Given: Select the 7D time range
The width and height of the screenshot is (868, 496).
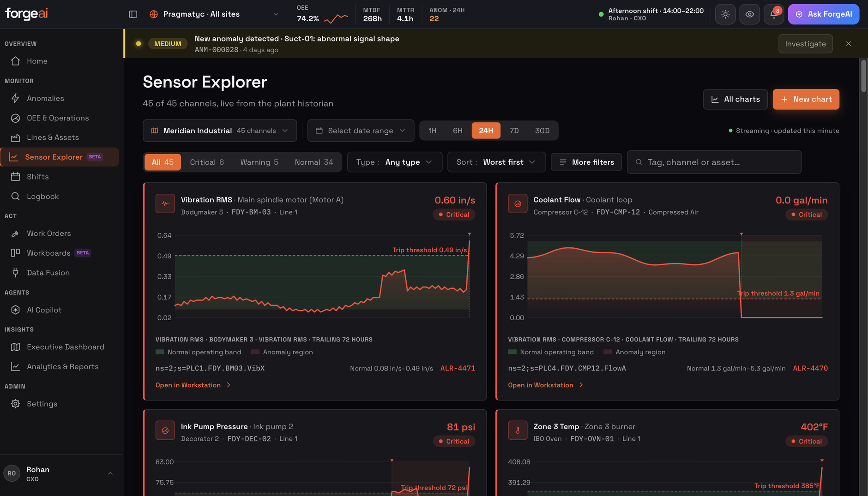Looking at the screenshot, I should [514, 131].
